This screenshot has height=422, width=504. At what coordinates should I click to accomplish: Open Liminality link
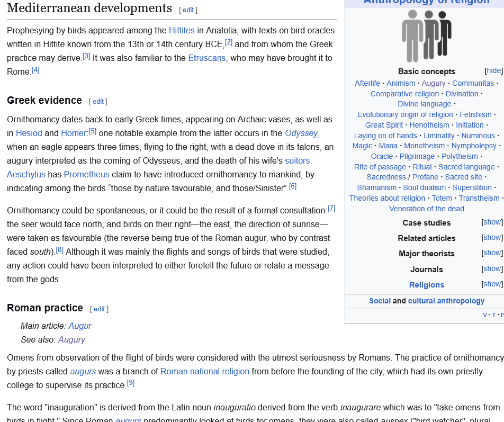(439, 136)
